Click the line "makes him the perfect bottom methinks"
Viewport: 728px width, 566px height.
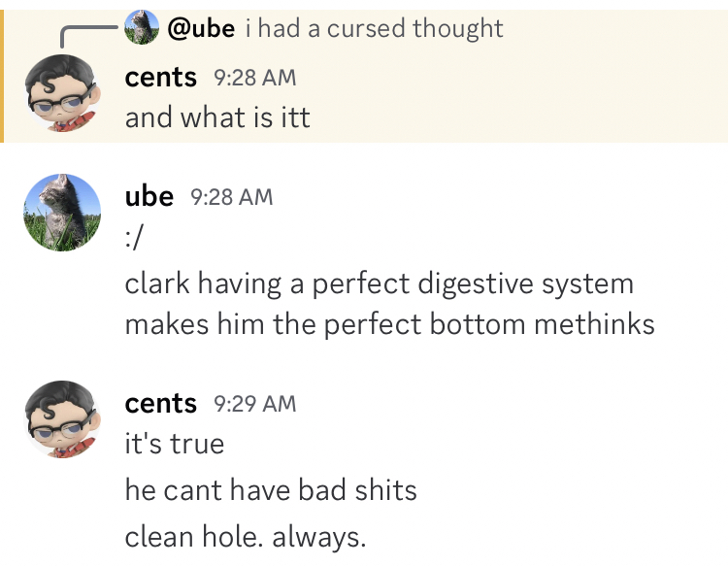(389, 323)
